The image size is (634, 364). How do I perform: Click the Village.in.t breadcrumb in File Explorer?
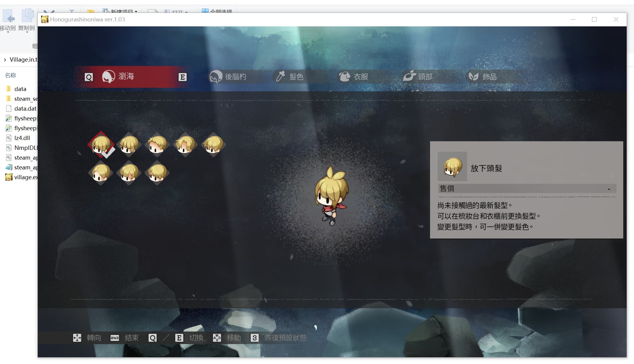(x=24, y=59)
